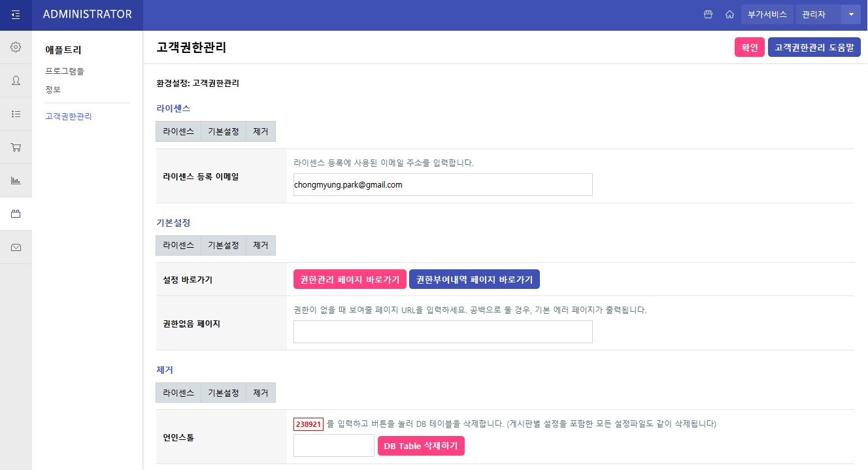The width and height of the screenshot is (868, 470).
Task: Click inside the 권한없음 페이지 URL field
Action: point(442,331)
